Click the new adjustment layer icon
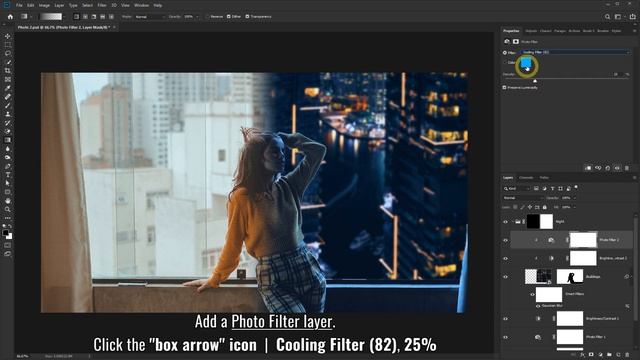Image resolution: width=640 pixels, height=360 pixels. coord(600,355)
